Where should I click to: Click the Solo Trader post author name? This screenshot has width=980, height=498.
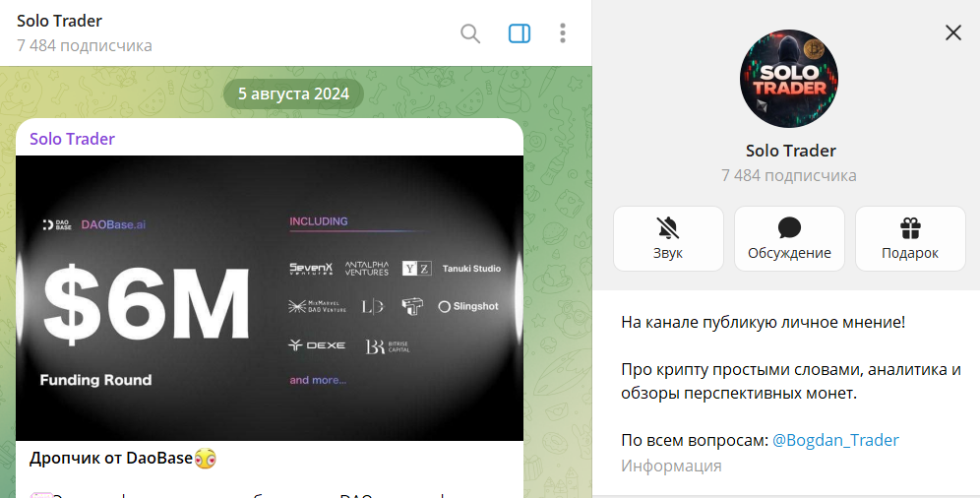tap(73, 139)
